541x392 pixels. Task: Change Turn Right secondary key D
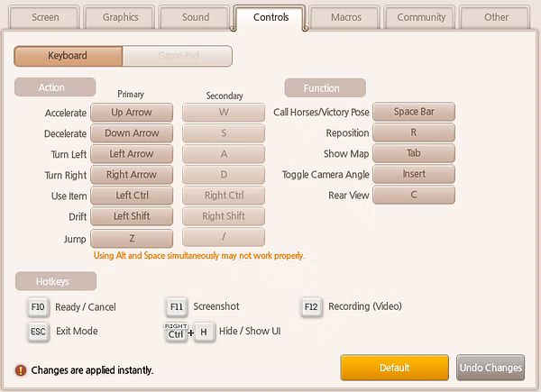(x=224, y=175)
